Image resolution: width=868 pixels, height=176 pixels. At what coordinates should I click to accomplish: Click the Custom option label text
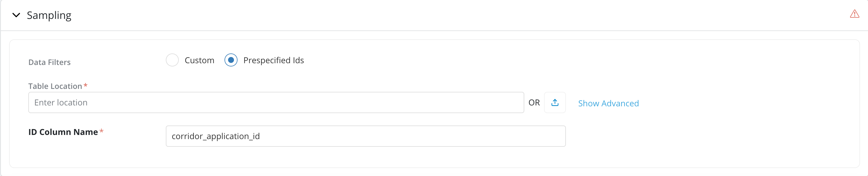pos(199,60)
